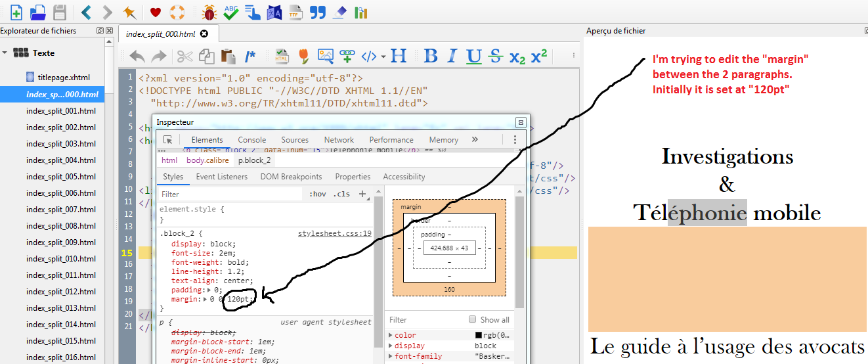
Task: Add new style rule with plus button
Action: [x=362, y=194]
